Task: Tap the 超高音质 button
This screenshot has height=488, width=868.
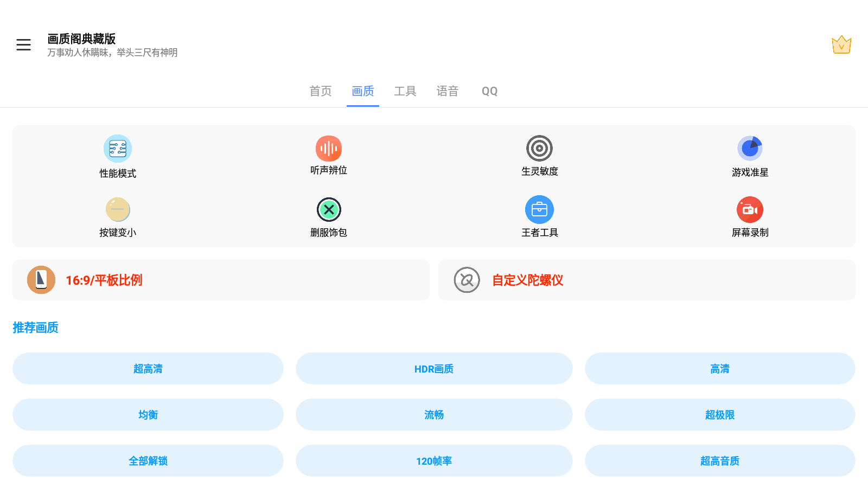Action: pos(720,461)
